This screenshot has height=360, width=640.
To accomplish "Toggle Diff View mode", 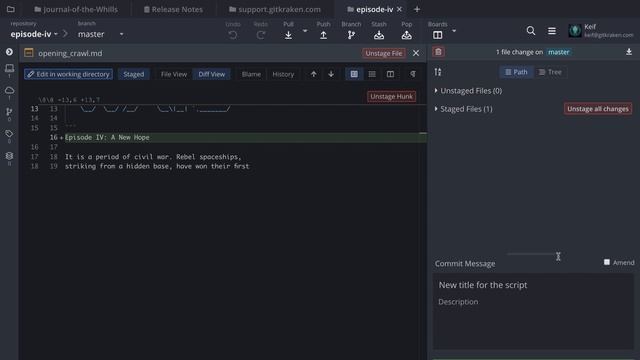I will pos(211,74).
